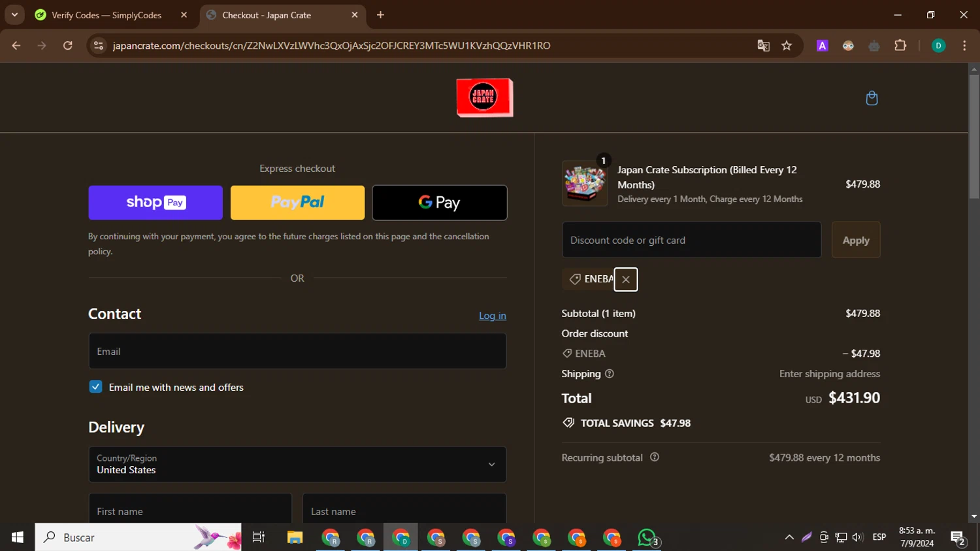Open volume control in system tray
The height and width of the screenshot is (551, 980).
pyautogui.click(x=858, y=537)
